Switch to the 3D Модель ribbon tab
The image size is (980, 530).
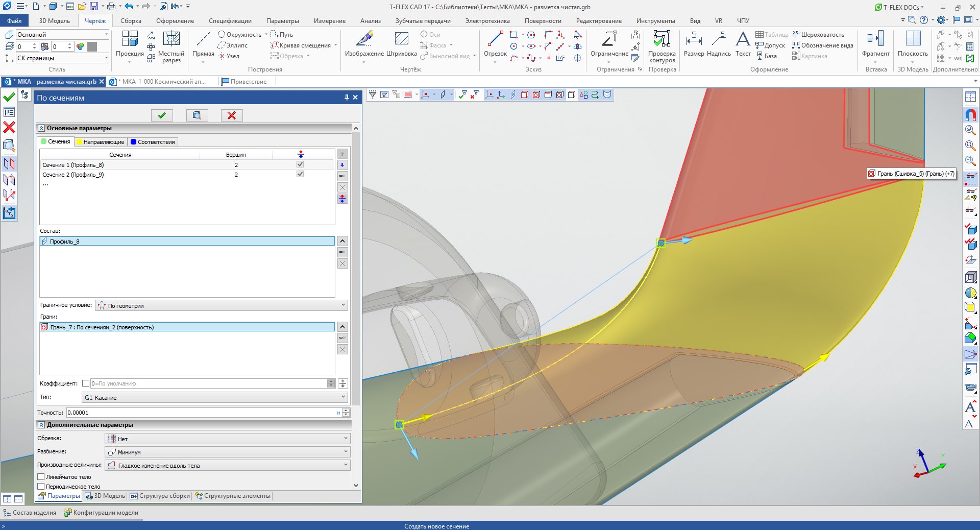[x=55, y=21]
